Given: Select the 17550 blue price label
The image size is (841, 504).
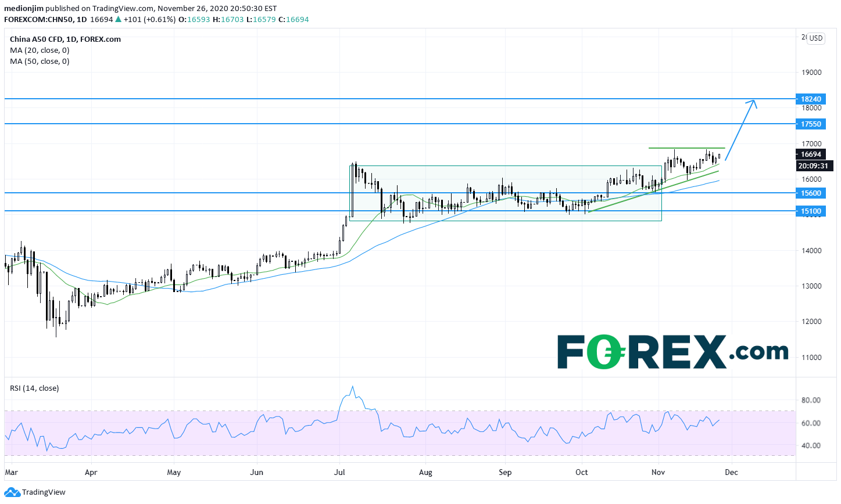Looking at the screenshot, I should 811,124.
